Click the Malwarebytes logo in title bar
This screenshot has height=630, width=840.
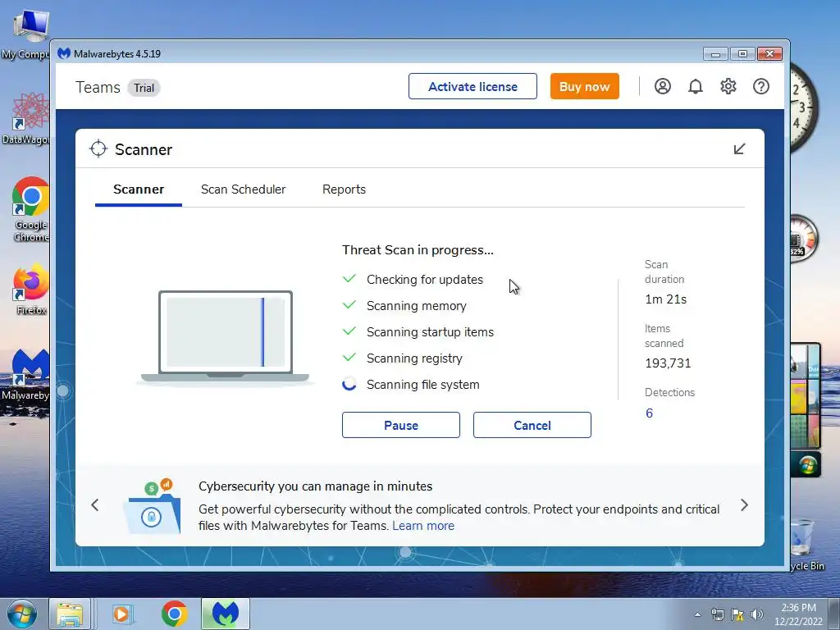64,53
